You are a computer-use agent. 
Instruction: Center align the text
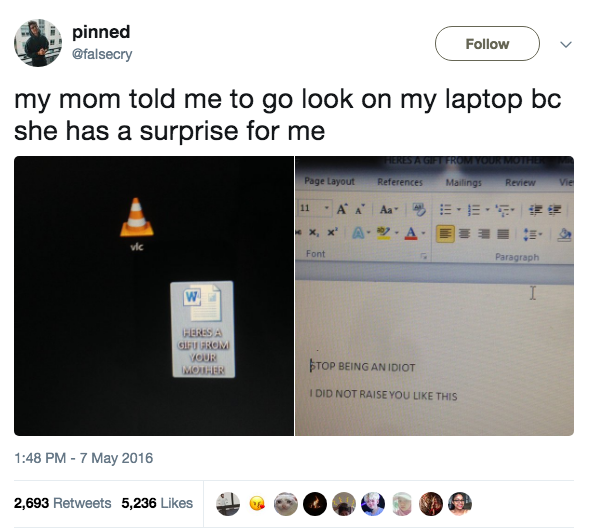(464, 233)
